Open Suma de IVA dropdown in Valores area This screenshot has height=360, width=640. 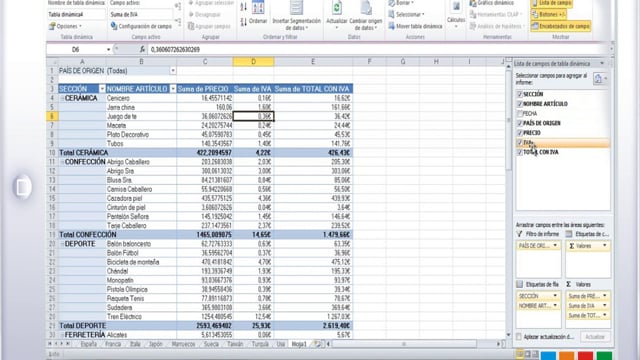(604, 306)
